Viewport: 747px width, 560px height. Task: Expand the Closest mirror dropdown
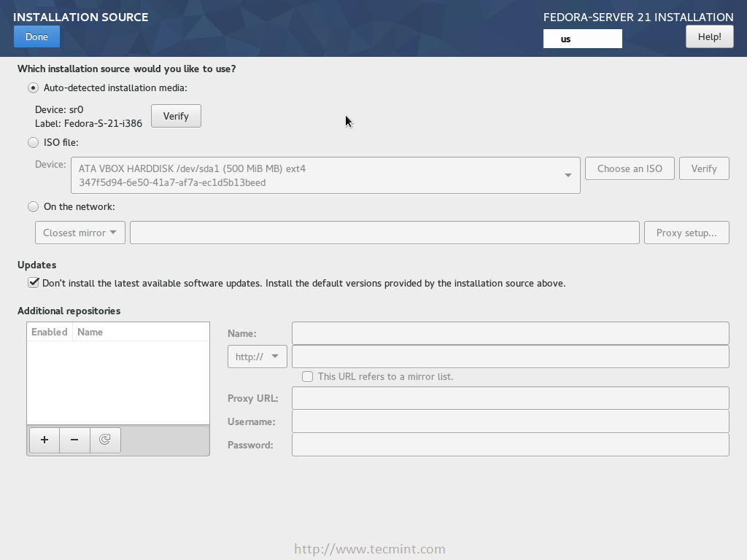point(80,233)
